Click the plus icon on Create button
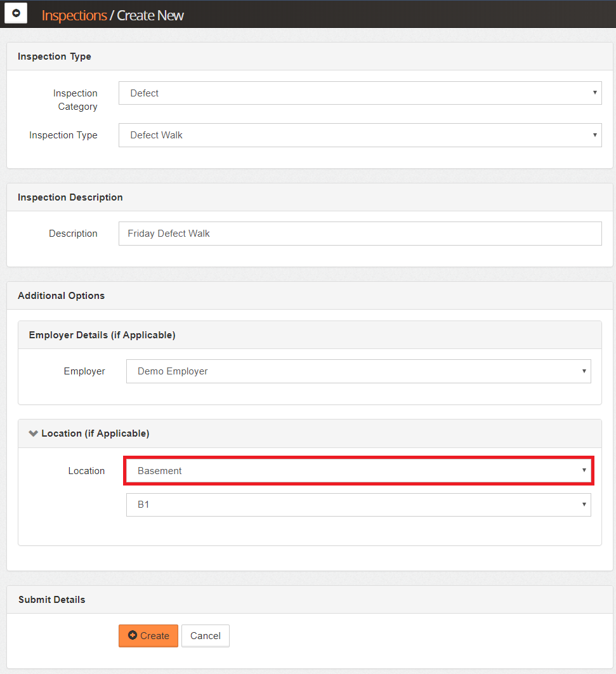The width and height of the screenshot is (616, 674). (x=133, y=635)
